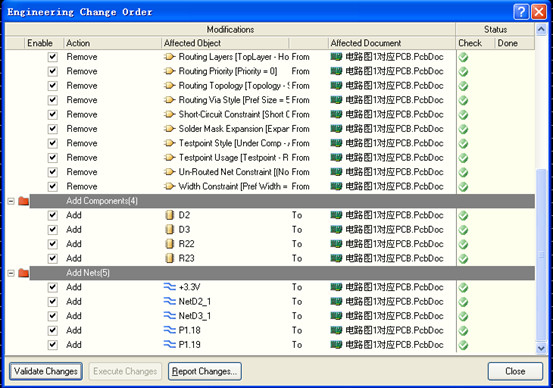
Task: Select the NetD2_1 net name
Action: click(x=195, y=302)
